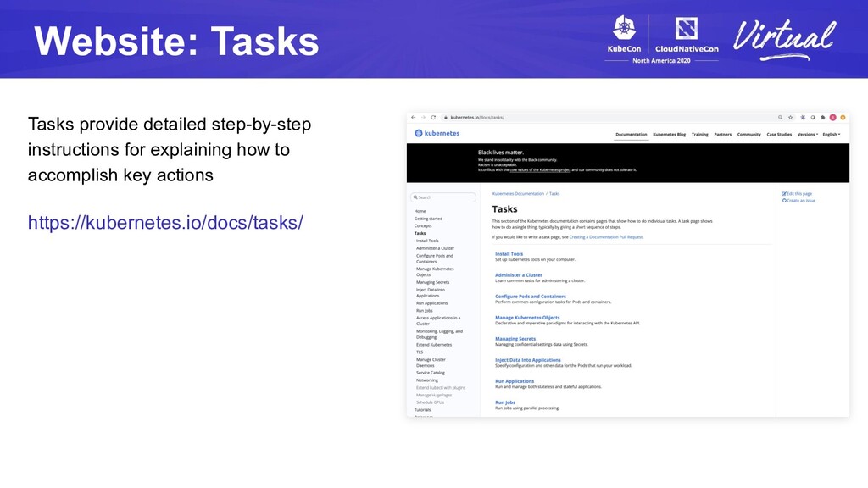Select Inject Data Into Applications in sidebar
This screenshot has height=488, width=868.
431,292
